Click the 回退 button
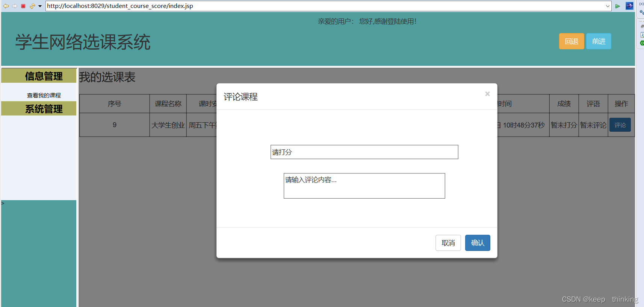The width and height of the screenshot is (644, 307). point(571,41)
